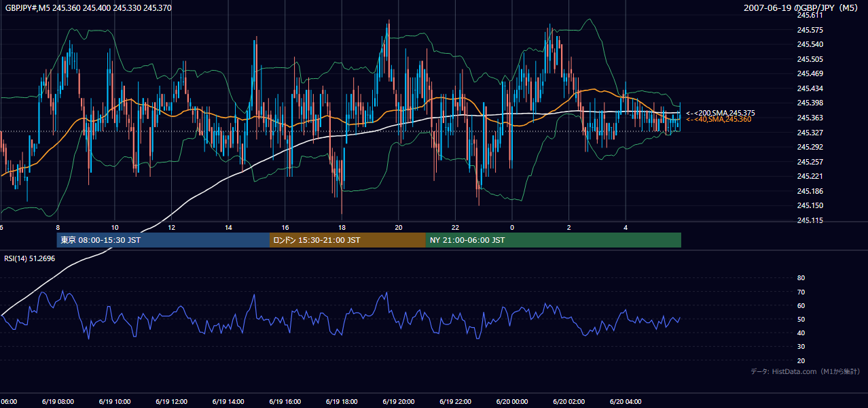The image size is (868, 408).
Task: Click the 6/19 20:00 date axis label
Action: pyautogui.click(x=399, y=402)
